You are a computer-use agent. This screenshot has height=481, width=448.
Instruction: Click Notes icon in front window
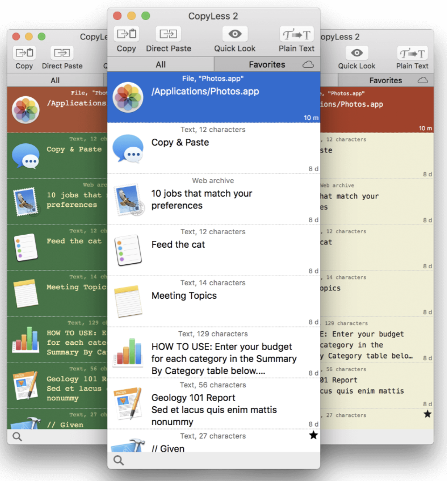coord(128,301)
